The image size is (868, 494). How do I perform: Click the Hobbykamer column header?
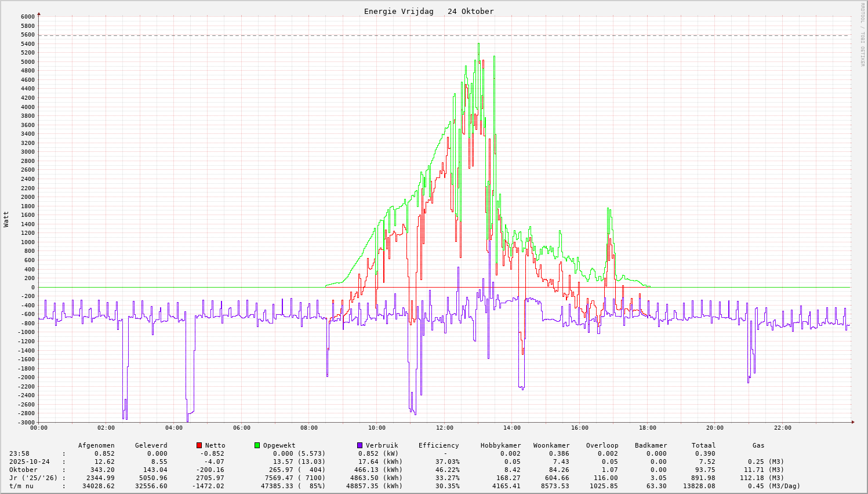tap(500, 445)
